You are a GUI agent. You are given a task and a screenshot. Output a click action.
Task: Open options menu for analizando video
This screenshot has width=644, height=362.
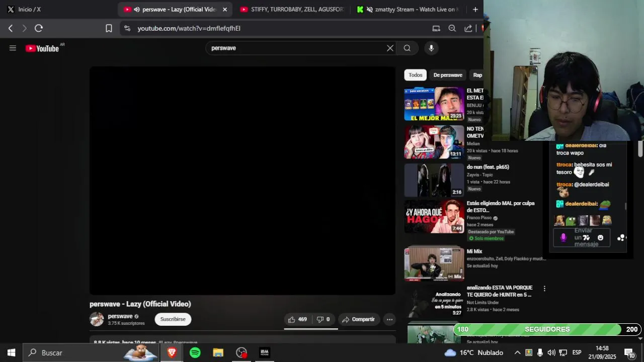point(544,289)
